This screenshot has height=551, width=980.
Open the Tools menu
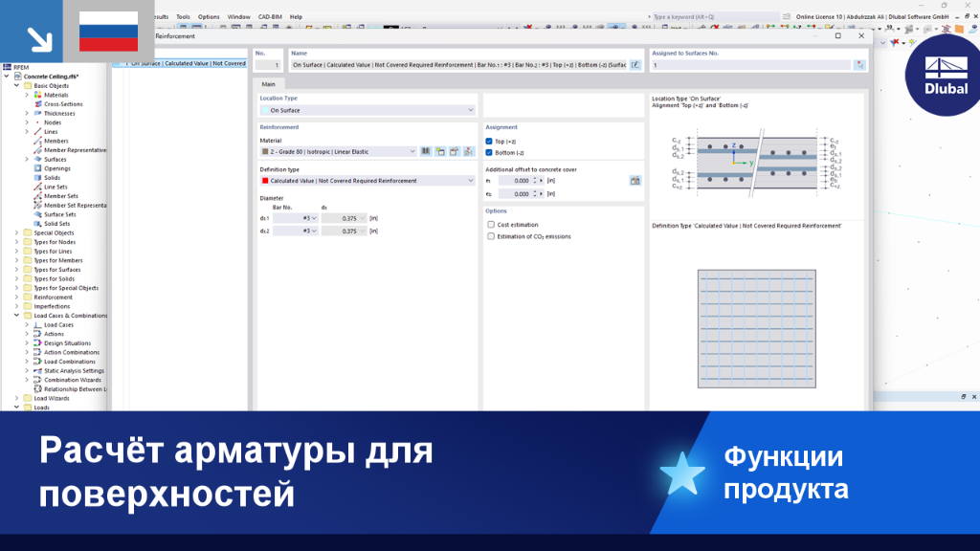click(x=183, y=17)
